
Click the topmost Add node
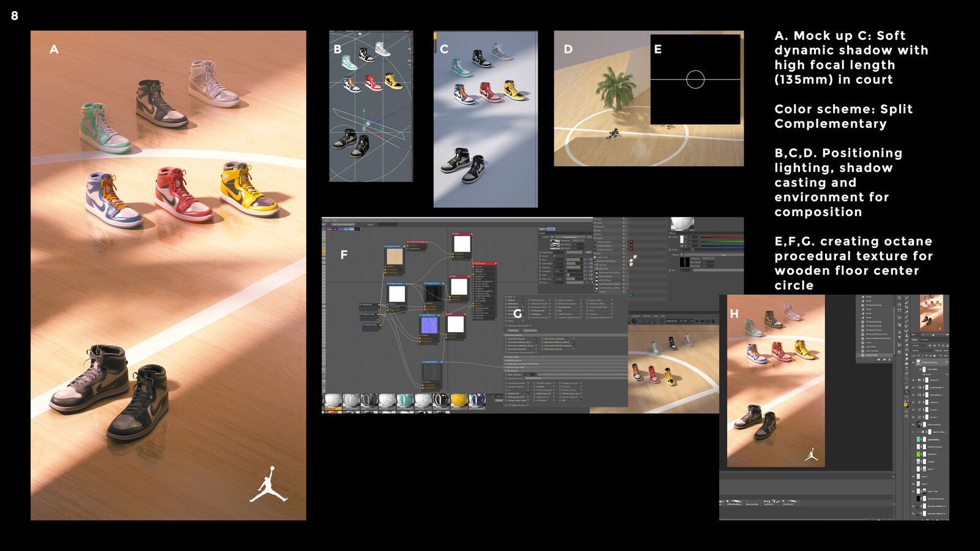point(462,245)
